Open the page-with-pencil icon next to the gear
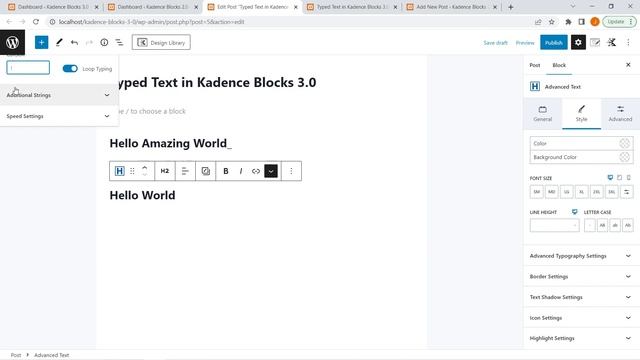Viewport: 640px width, 360px height. point(595,42)
